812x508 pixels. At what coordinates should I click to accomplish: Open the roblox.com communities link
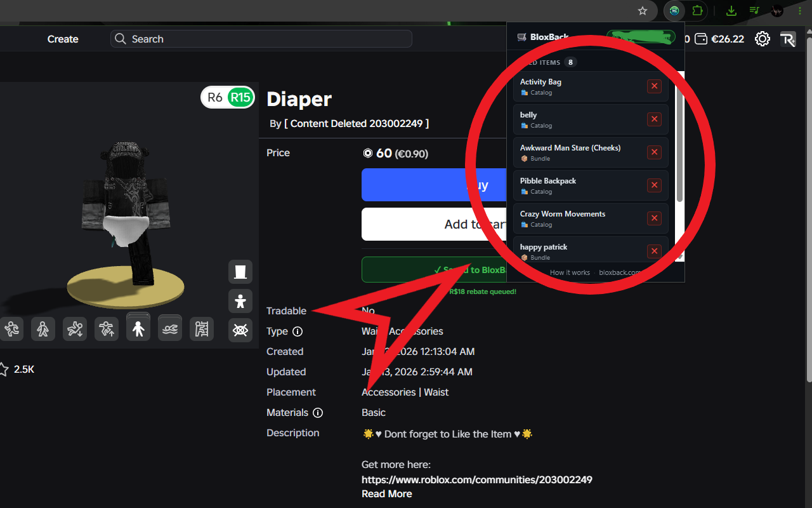click(477, 479)
